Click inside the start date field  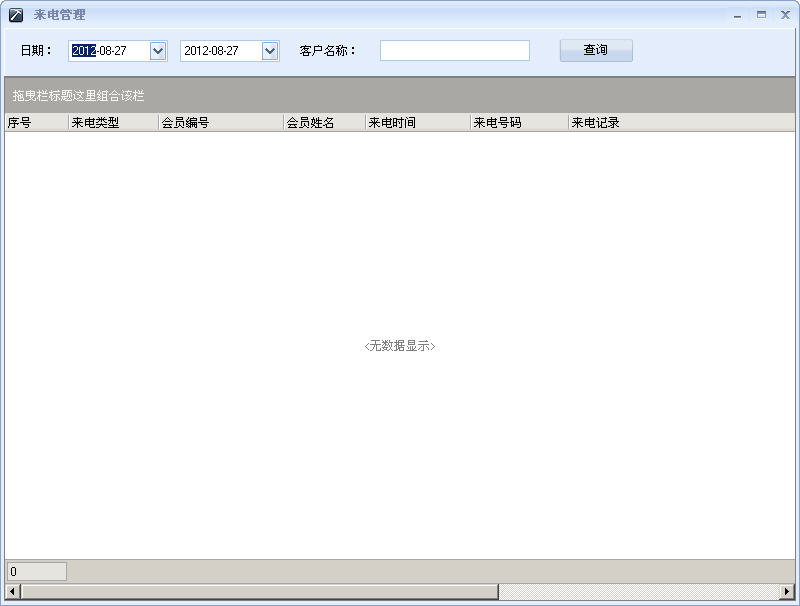click(x=108, y=51)
